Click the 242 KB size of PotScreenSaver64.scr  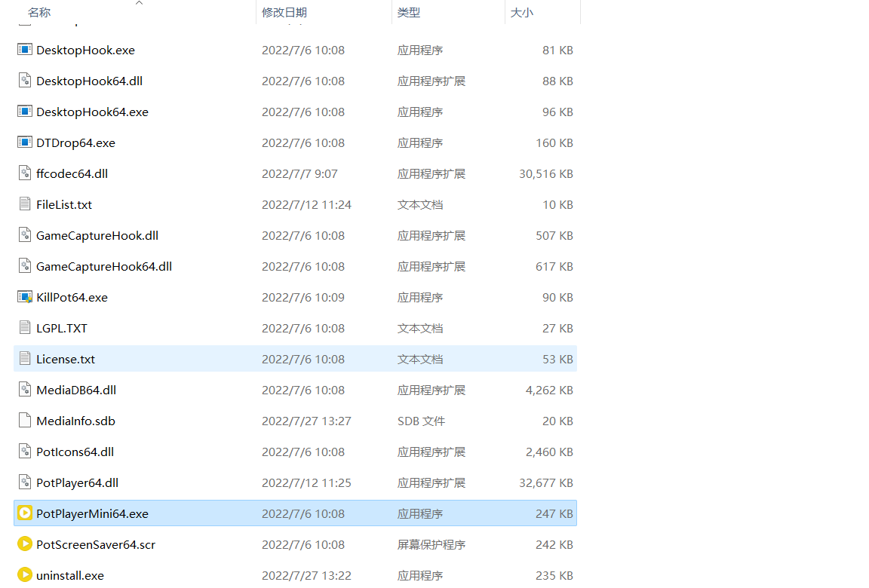click(554, 545)
